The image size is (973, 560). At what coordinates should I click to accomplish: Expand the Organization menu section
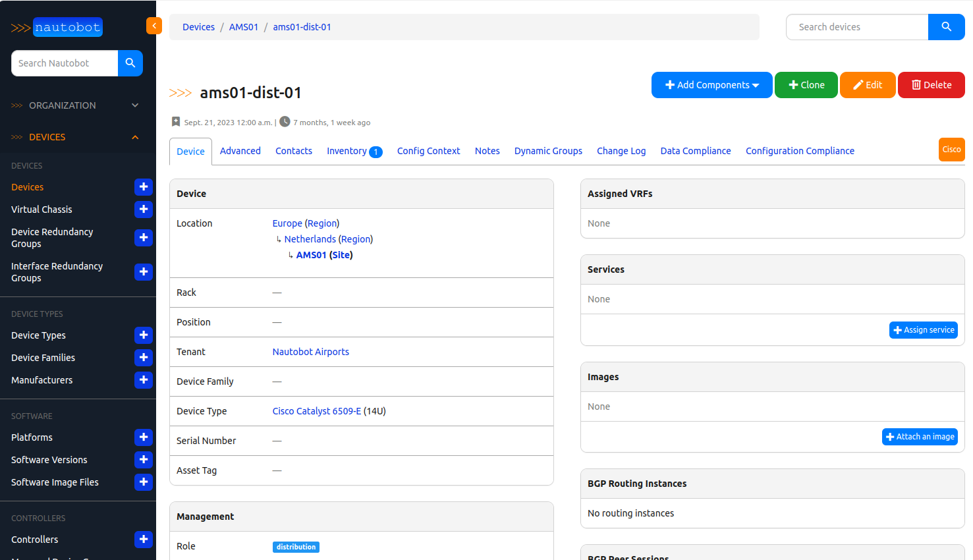point(76,105)
